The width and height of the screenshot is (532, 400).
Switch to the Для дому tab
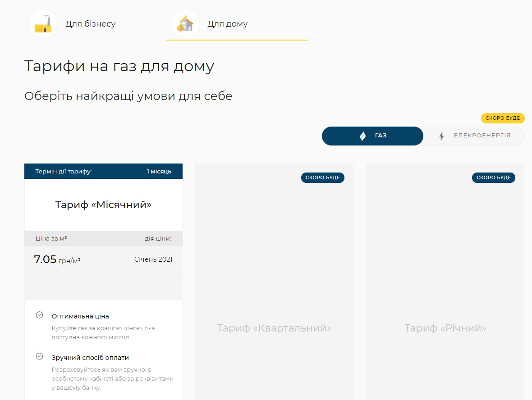(x=237, y=24)
